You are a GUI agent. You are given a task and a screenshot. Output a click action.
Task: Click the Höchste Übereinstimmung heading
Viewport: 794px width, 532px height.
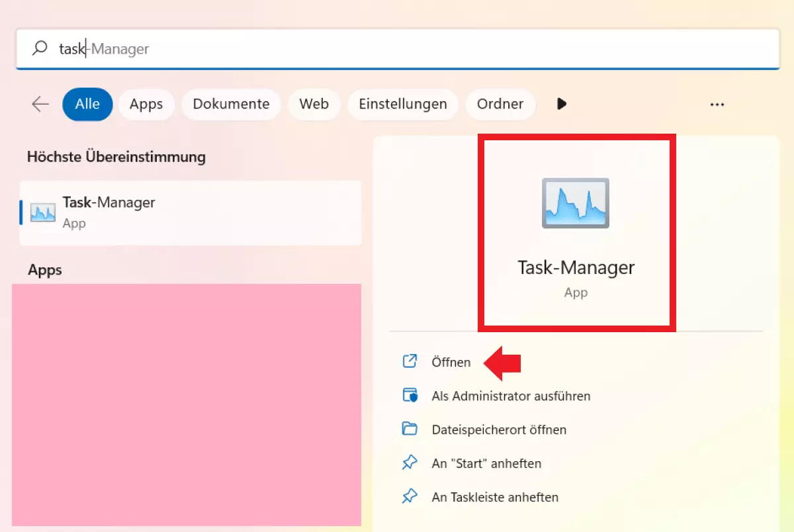point(116,157)
